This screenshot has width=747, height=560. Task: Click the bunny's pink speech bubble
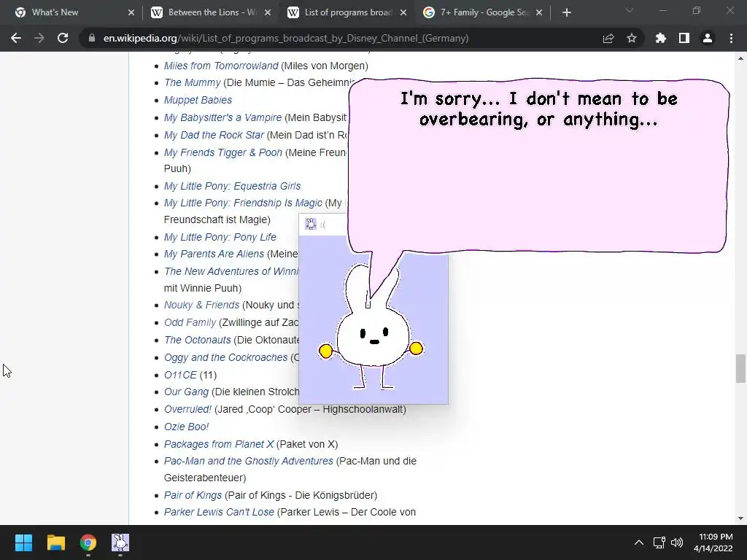click(538, 164)
